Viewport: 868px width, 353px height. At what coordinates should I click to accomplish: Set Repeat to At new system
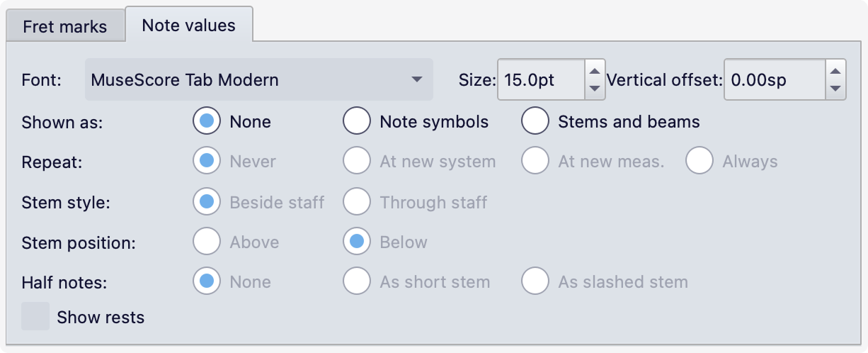click(x=357, y=162)
